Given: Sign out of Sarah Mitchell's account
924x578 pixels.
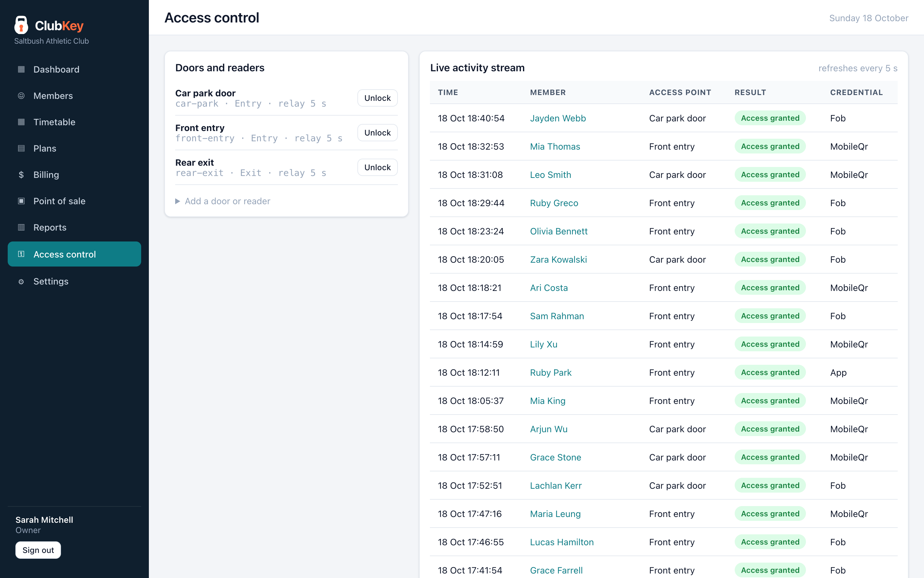Looking at the screenshot, I should coord(38,550).
